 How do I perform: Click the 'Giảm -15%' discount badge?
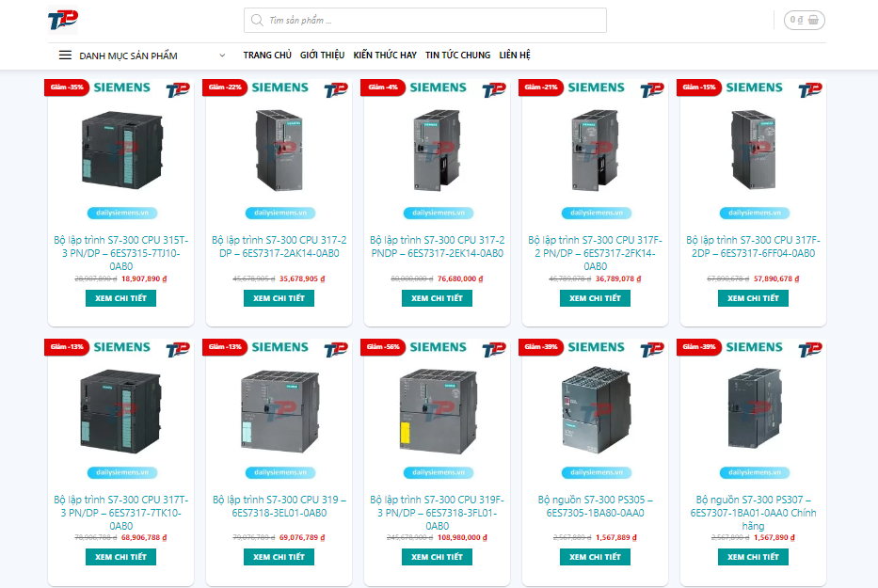pyautogui.click(x=699, y=87)
